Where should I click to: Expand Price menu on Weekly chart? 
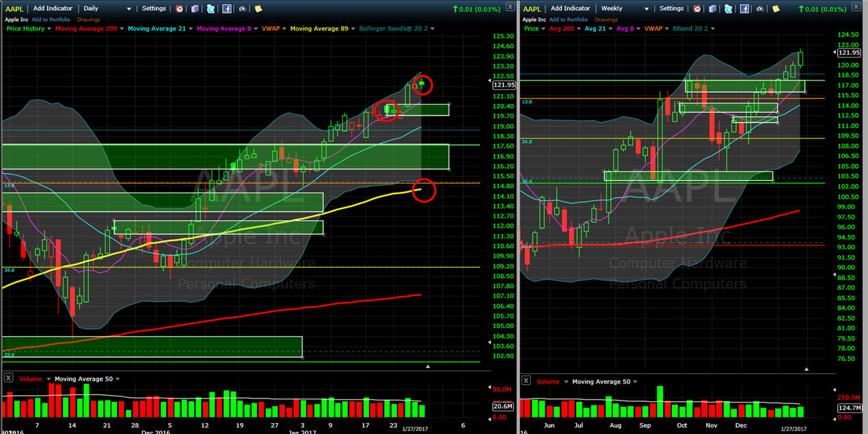click(543, 29)
